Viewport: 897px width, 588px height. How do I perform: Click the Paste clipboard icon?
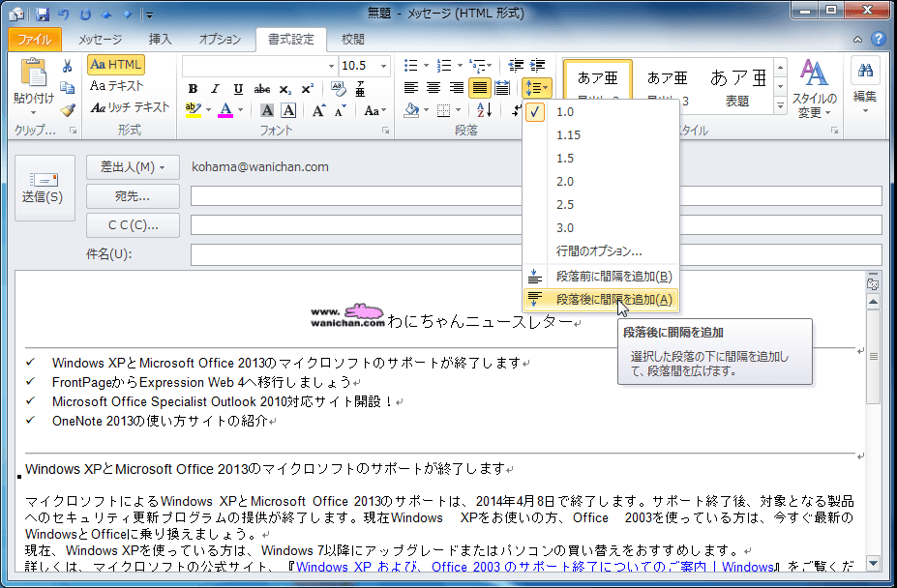point(34,73)
